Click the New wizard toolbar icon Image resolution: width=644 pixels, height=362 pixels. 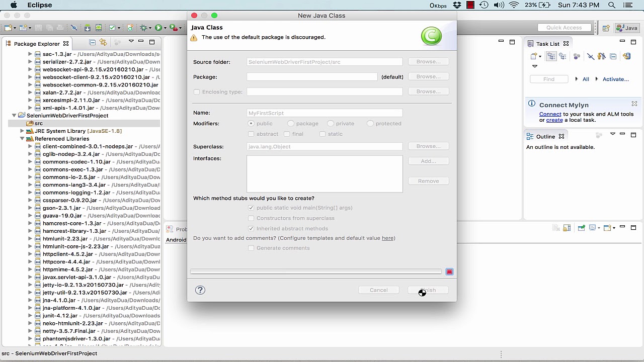click(x=8, y=28)
